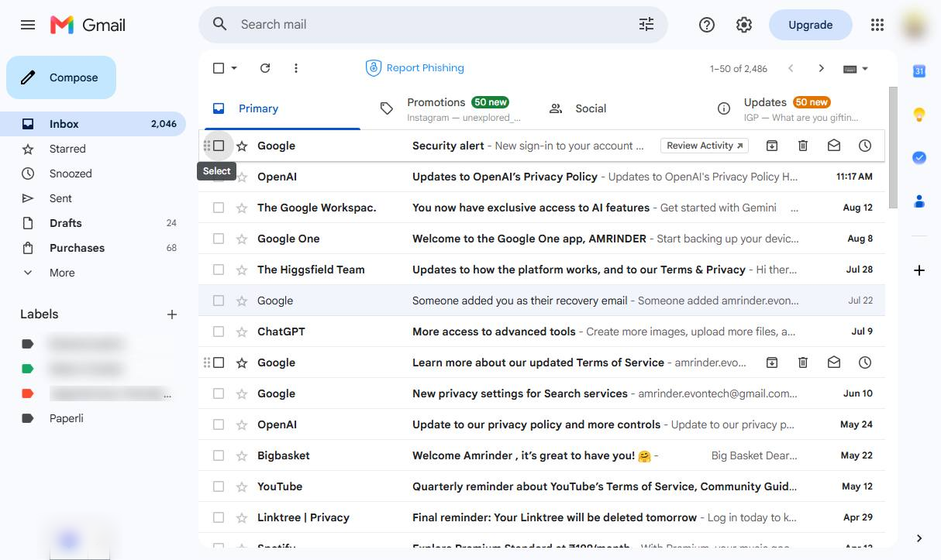Open the Purchases folder
This screenshot has width=941, height=560.
[93, 248]
